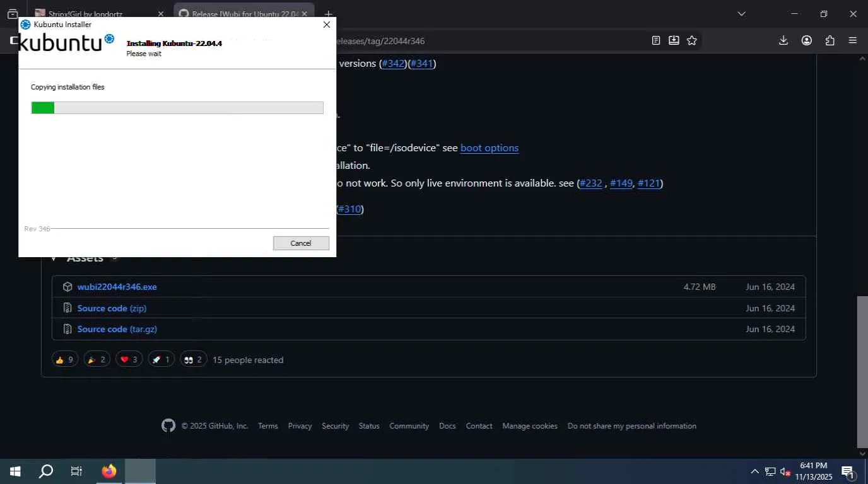This screenshot has height=484, width=868.
Task: Click the zip file icon beside Source code (zip)
Action: pos(67,308)
